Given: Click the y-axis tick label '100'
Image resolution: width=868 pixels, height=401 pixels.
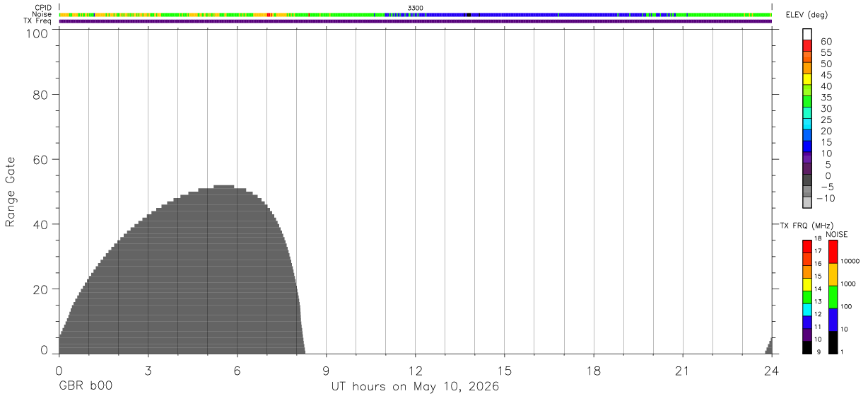Looking at the screenshot, I should (x=36, y=33).
